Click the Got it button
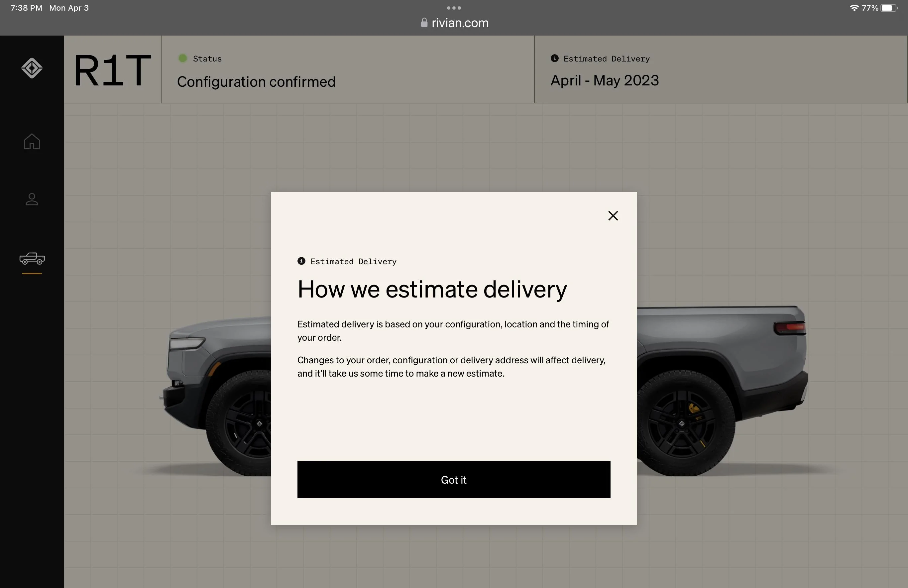Screen dimensions: 908x588 tap(454, 480)
